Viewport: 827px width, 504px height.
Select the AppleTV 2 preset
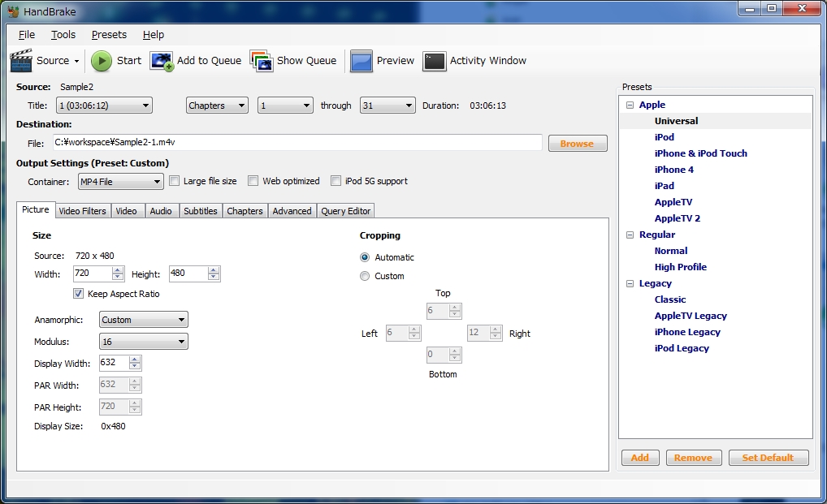[x=678, y=218]
